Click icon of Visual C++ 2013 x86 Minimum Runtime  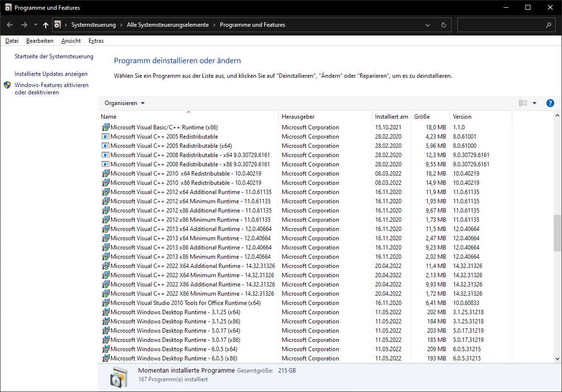106,257
